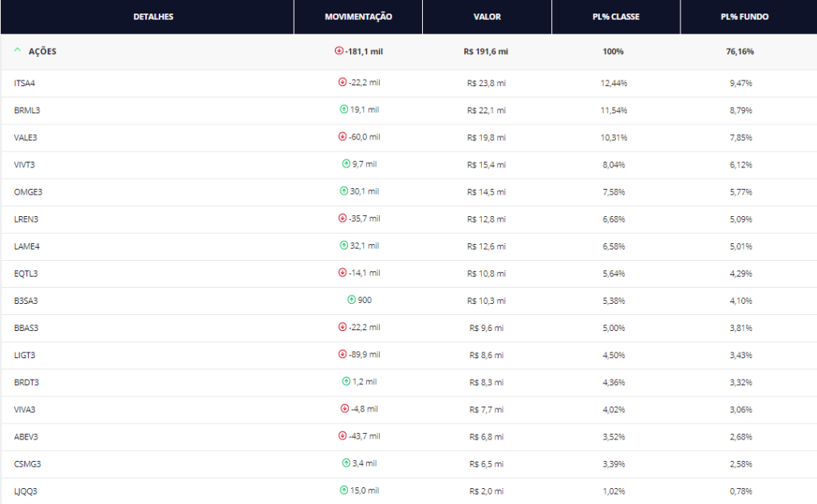Click OMGE3 value R$ 14,5 mi

(x=486, y=192)
